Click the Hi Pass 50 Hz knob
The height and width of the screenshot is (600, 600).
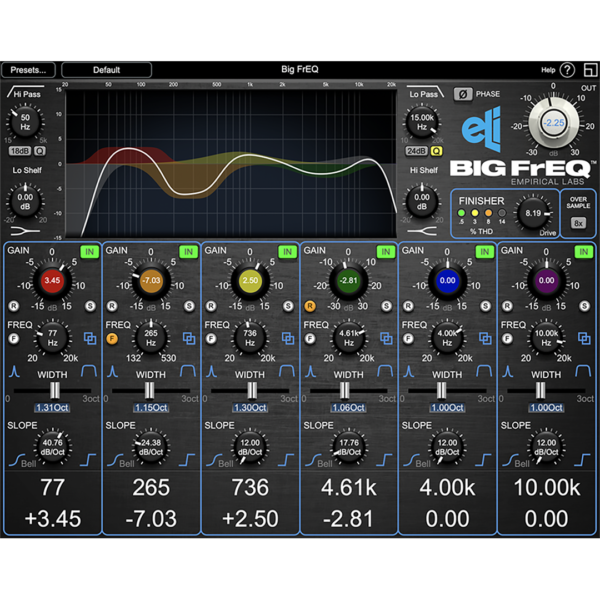point(25,122)
